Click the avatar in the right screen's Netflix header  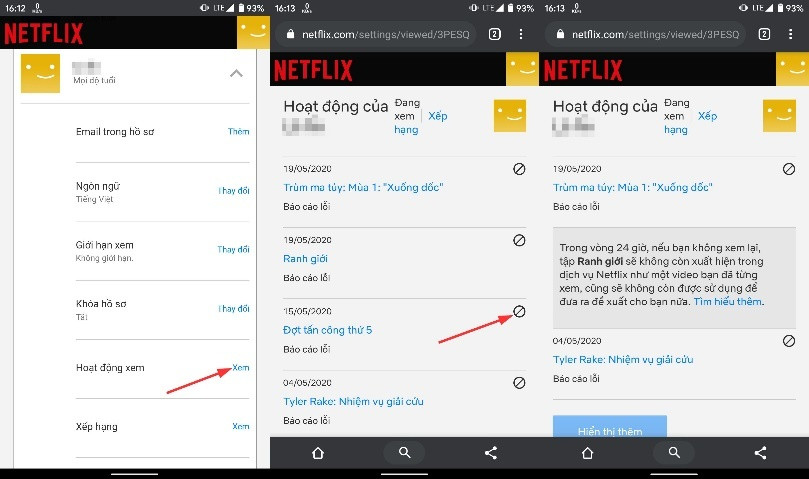pos(792,69)
